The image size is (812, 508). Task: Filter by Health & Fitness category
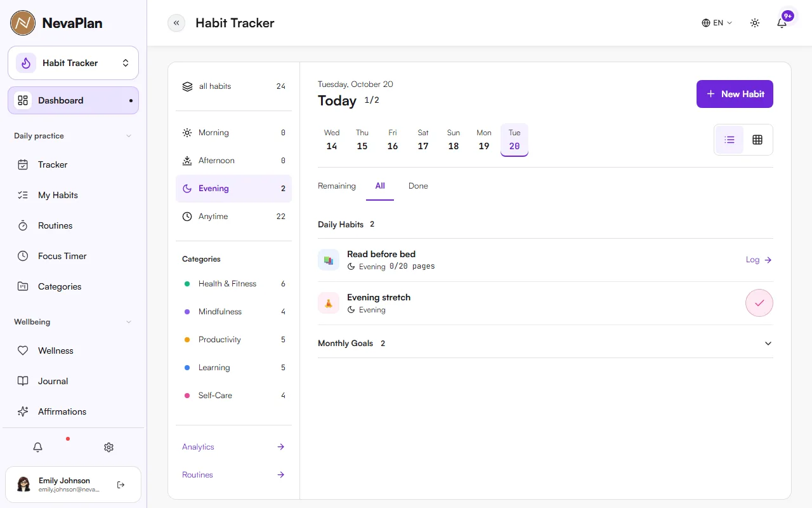coord(233,284)
